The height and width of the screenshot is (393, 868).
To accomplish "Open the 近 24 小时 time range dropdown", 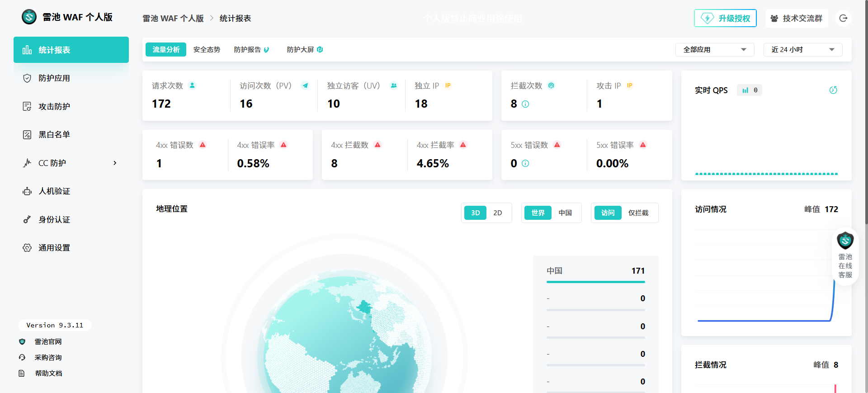I will tap(803, 50).
